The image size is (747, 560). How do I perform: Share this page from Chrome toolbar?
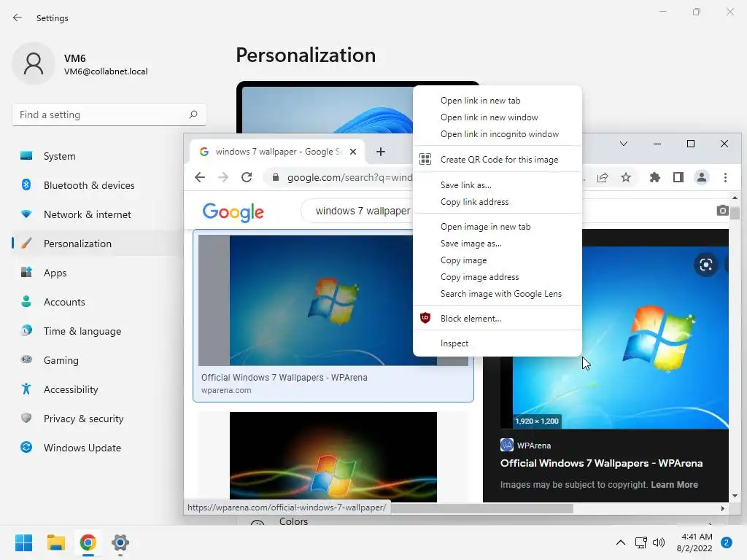pyautogui.click(x=603, y=178)
